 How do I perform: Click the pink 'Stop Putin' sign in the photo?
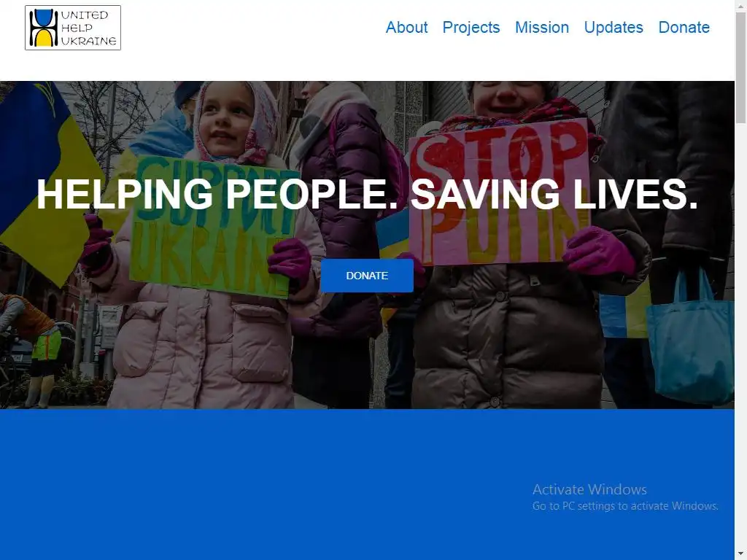500,192
